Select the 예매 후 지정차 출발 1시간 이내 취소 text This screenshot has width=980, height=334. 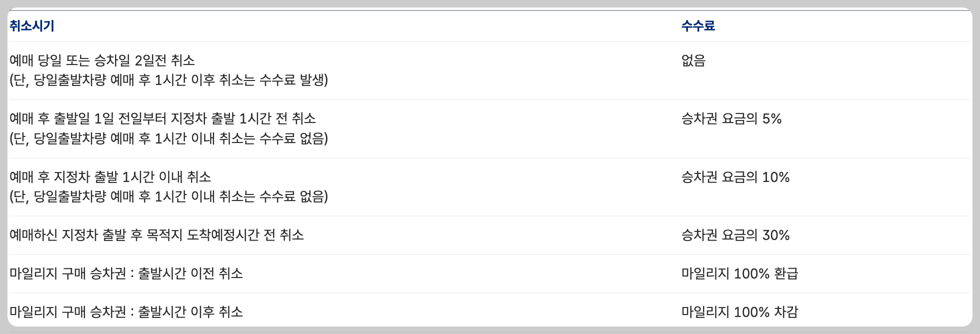click(x=110, y=177)
